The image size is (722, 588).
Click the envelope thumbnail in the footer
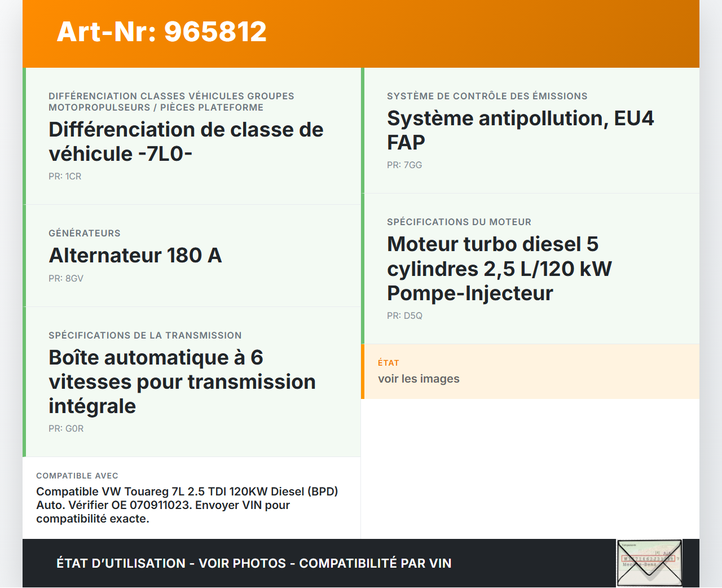point(649,563)
